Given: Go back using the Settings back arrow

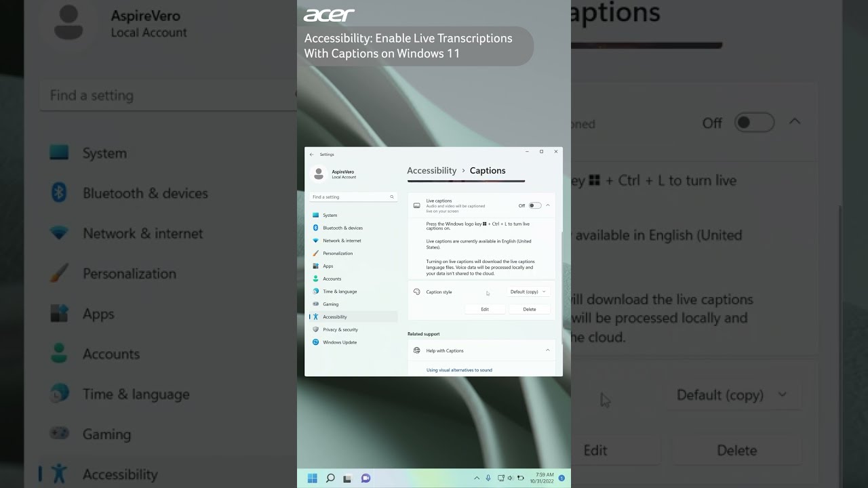Looking at the screenshot, I should (x=312, y=155).
